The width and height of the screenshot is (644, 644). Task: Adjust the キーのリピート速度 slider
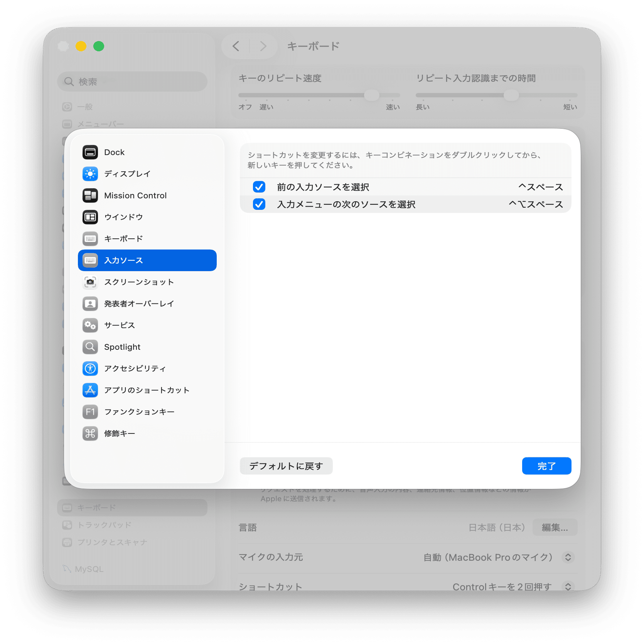371,95
